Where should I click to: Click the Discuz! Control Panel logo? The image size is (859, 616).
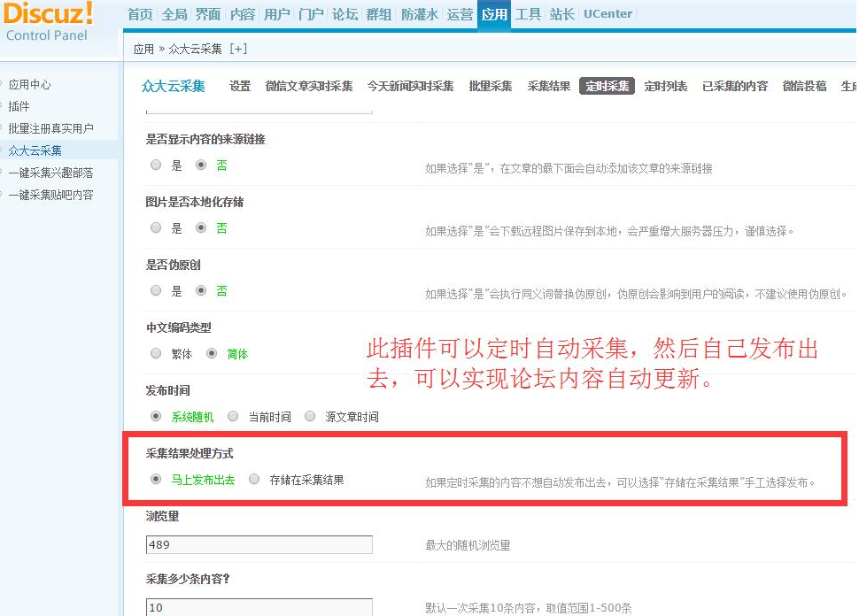[48, 22]
